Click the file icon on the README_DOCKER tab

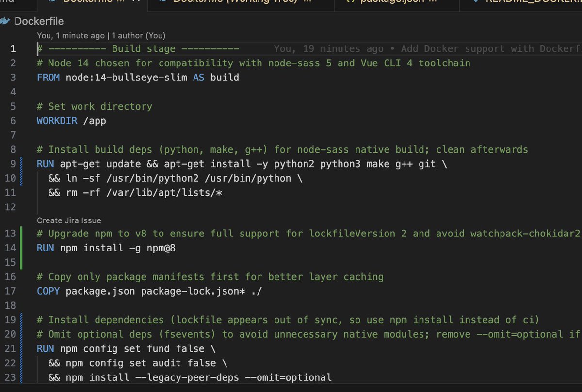click(x=477, y=2)
